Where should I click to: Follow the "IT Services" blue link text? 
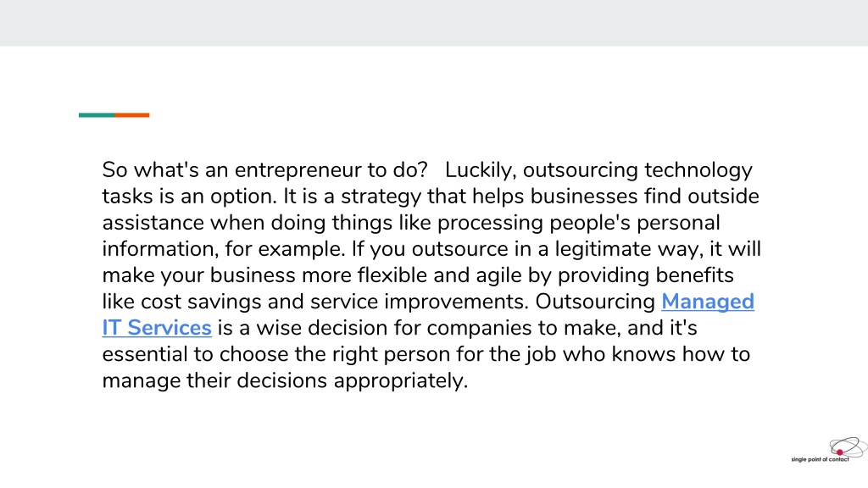[157, 328]
